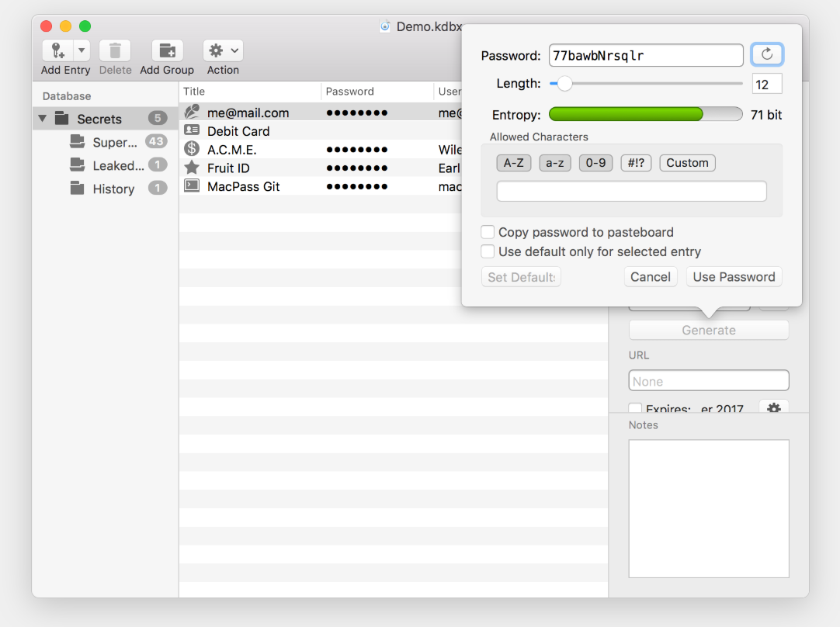Click the Notes text area

709,509
